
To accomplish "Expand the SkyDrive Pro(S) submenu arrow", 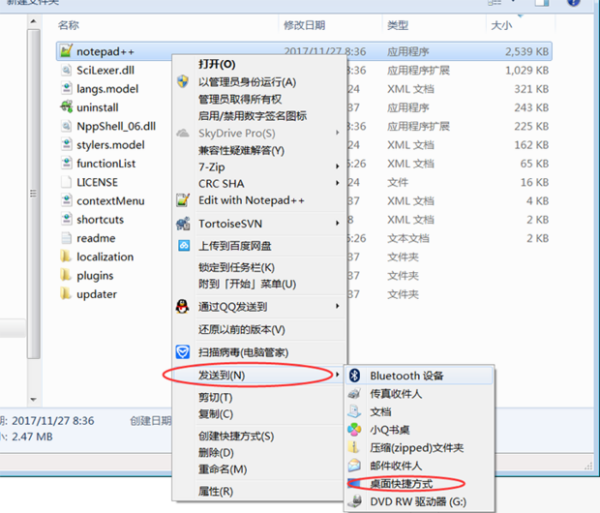I will point(337,133).
